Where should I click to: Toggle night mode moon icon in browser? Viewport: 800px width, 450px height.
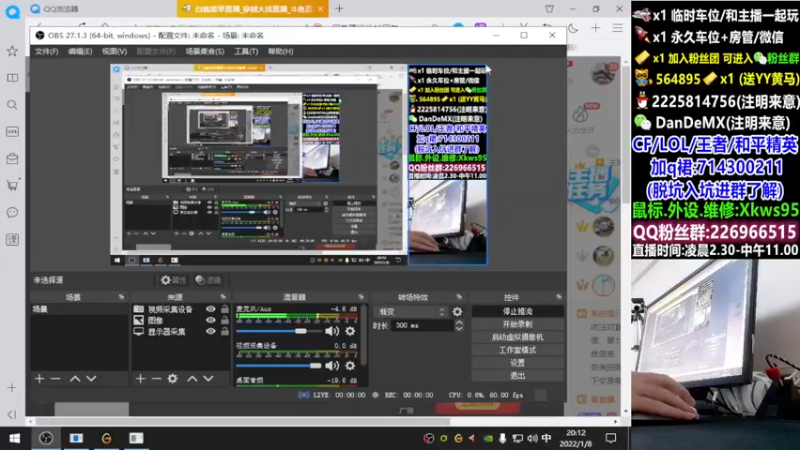point(573,29)
